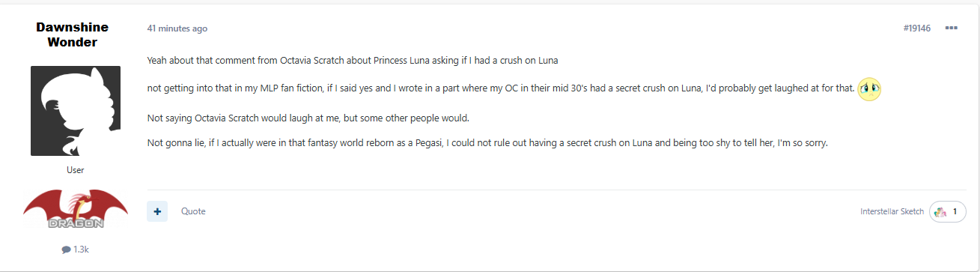Click the '41 minutes ago' timestamp
This screenshot has height=272, width=980.
click(x=177, y=28)
